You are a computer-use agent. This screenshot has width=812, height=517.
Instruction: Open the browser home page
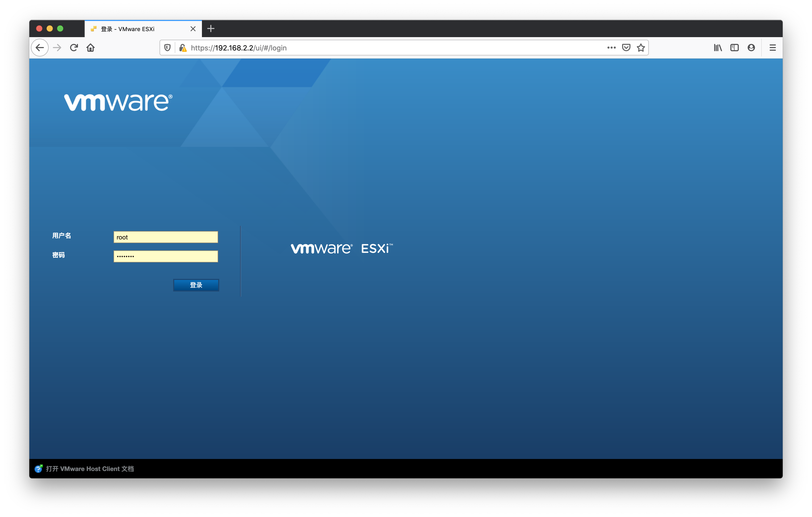tap(90, 48)
